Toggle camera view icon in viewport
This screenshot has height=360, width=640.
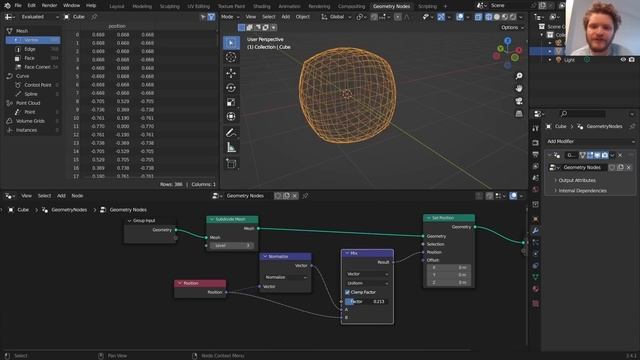[519, 101]
